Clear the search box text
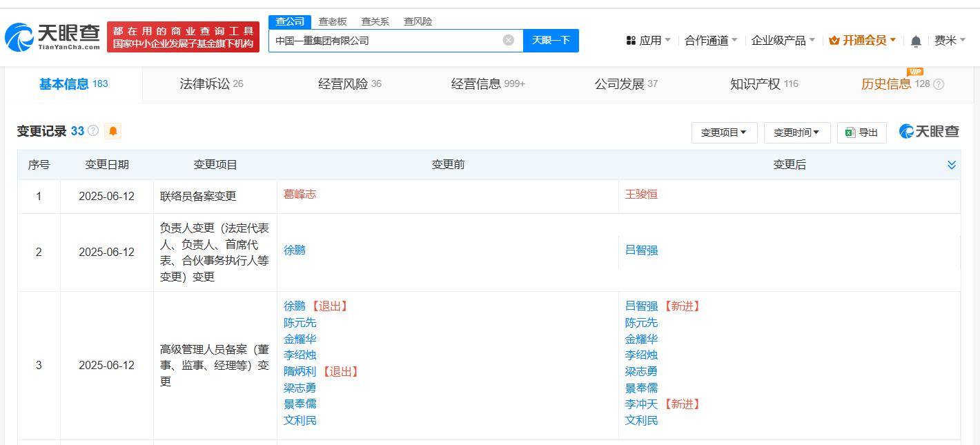This screenshot has height=445, width=980. click(x=509, y=40)
